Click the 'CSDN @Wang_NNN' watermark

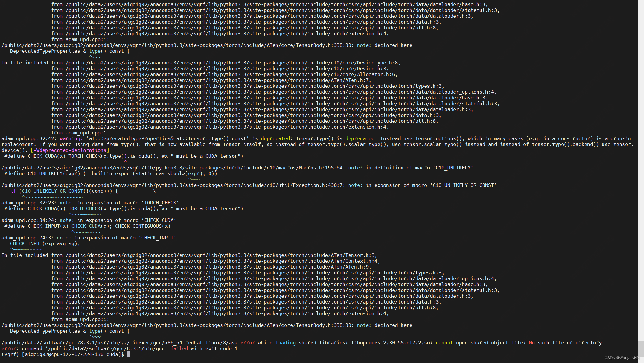point(621,358)
